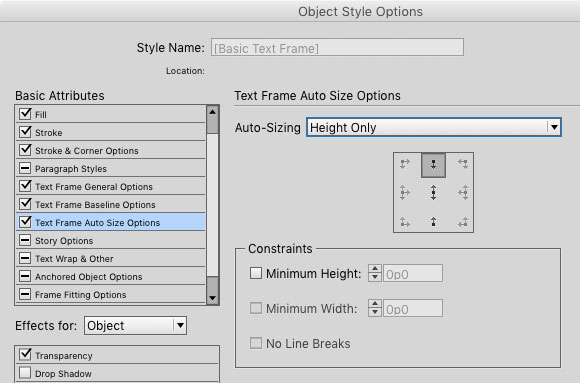Toggle Text Frame Auto Size Options checkbox
Screen dimensions: 580x383
pyautogui.click(x=25, y=222)
